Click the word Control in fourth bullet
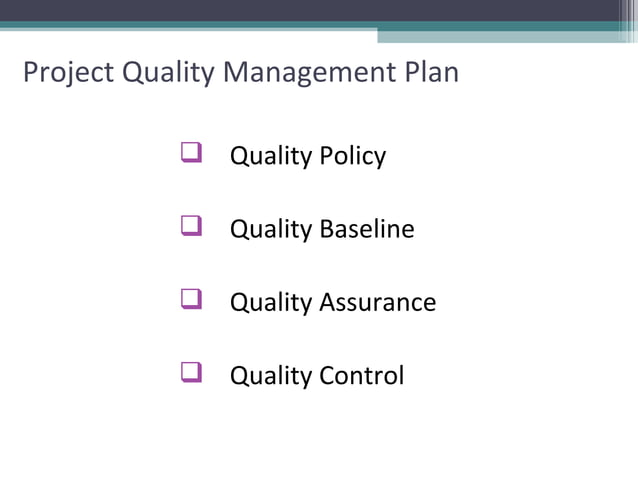This screenshot has height=478, width=638. point(362,375)
